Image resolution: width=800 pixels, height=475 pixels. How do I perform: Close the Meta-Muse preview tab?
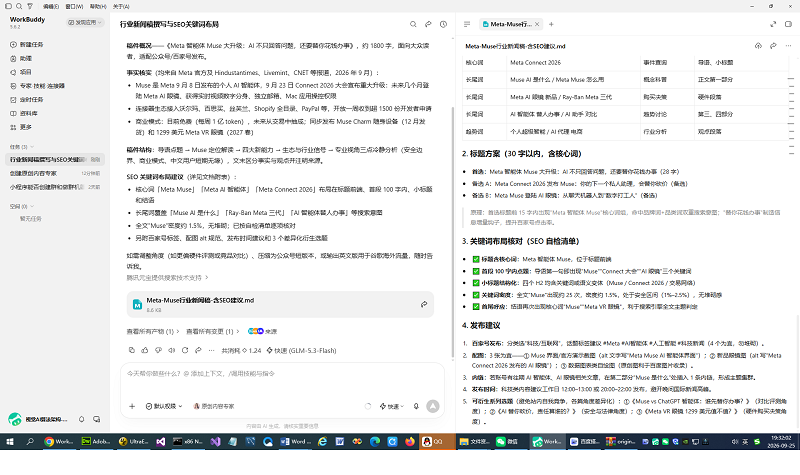(x=537, y=24)
